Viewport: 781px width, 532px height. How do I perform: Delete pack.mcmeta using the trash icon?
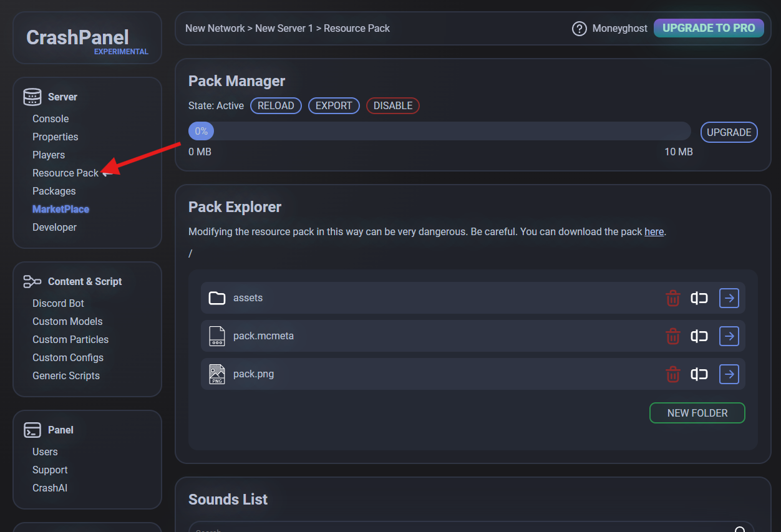coord(672,336)
